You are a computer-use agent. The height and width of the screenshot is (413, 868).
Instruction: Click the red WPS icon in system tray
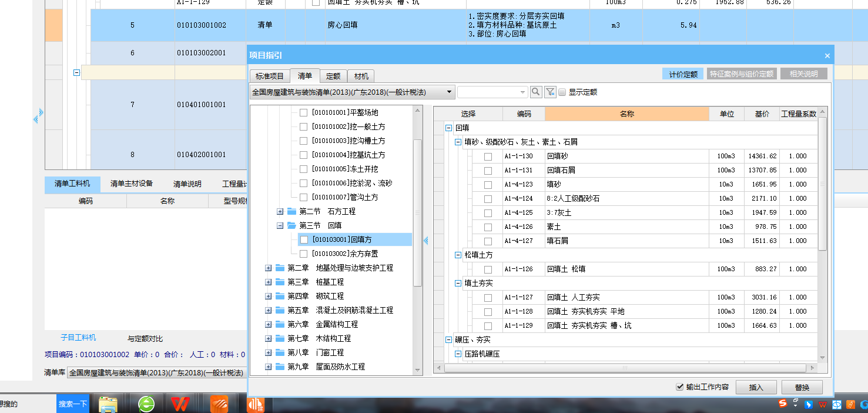(x=823, y=405)
